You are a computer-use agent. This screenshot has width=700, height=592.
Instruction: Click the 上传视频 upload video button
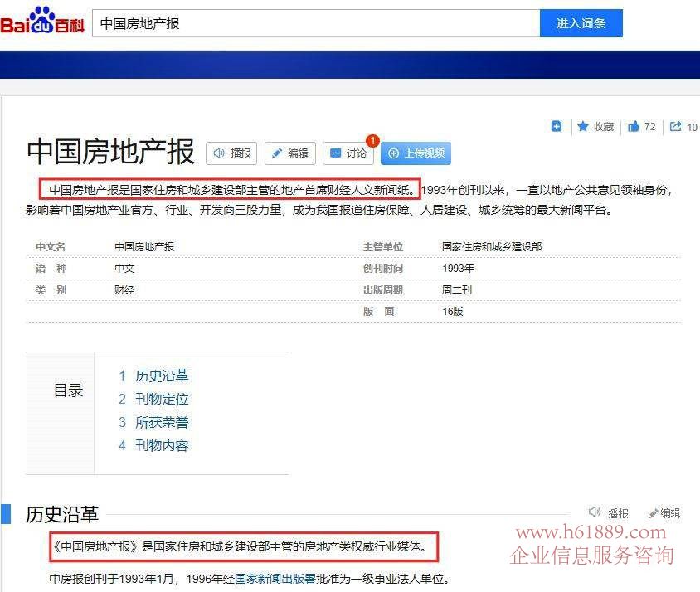point(416,153)
